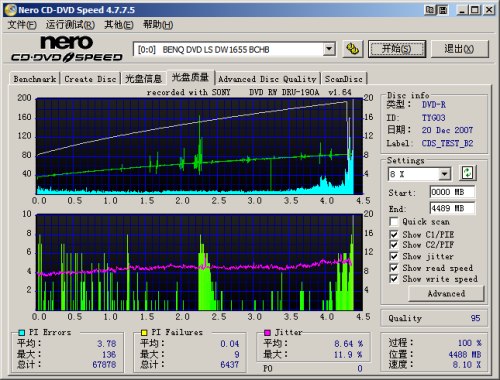Image resolution: width=500 pixels, height=380 pixels.
Task: Click the speed value 8.10 X
Action: click(467, 365)
